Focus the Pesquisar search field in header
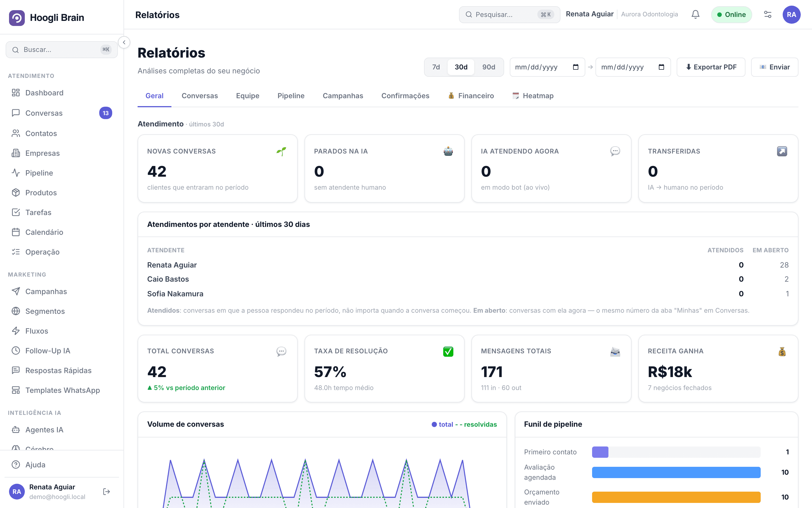812x508 pixels. 509,14
